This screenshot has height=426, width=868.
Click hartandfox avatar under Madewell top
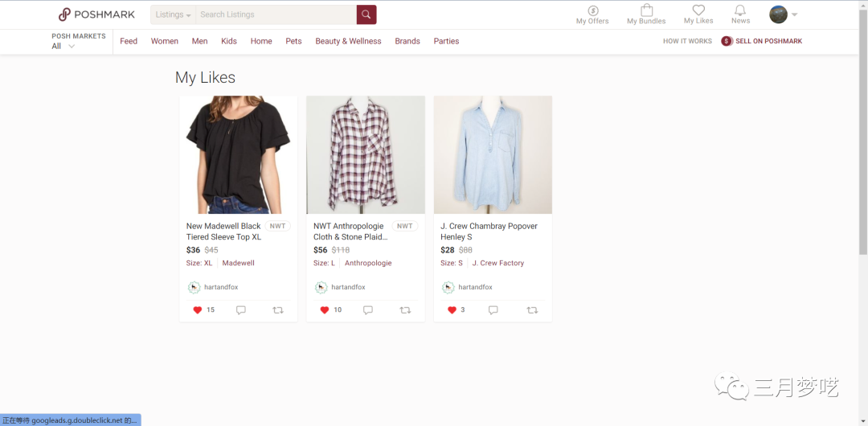[194, 288]
